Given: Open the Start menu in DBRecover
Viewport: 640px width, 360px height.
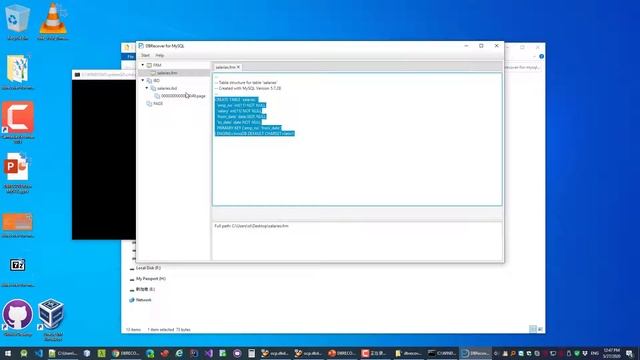Looking at the screenshot, I should pyautogui.click(x=145, y=55).
